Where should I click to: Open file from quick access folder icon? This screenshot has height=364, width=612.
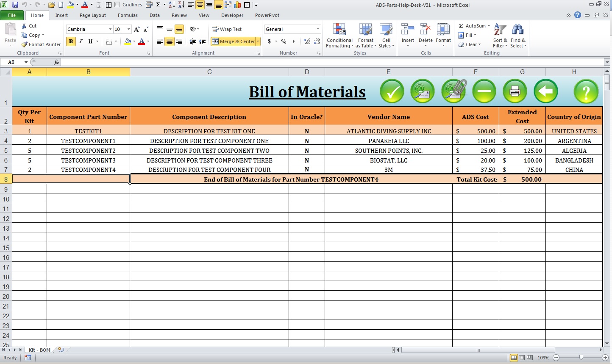tap(52, 5)
